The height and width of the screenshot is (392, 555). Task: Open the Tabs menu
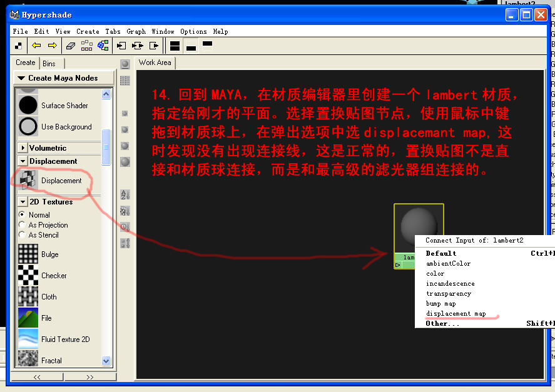click(113, 31)
